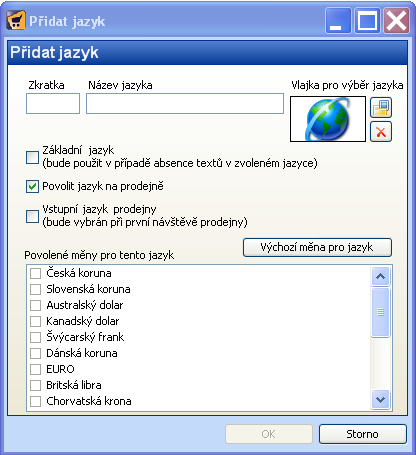The height and width of the screenshot is (455, 416).
Task: Tick the Vstupní jazyk prodejny checkbox
Action: 32,216
